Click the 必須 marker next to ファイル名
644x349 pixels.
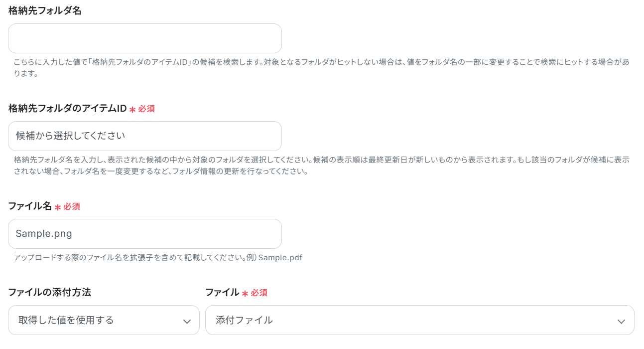72,207
